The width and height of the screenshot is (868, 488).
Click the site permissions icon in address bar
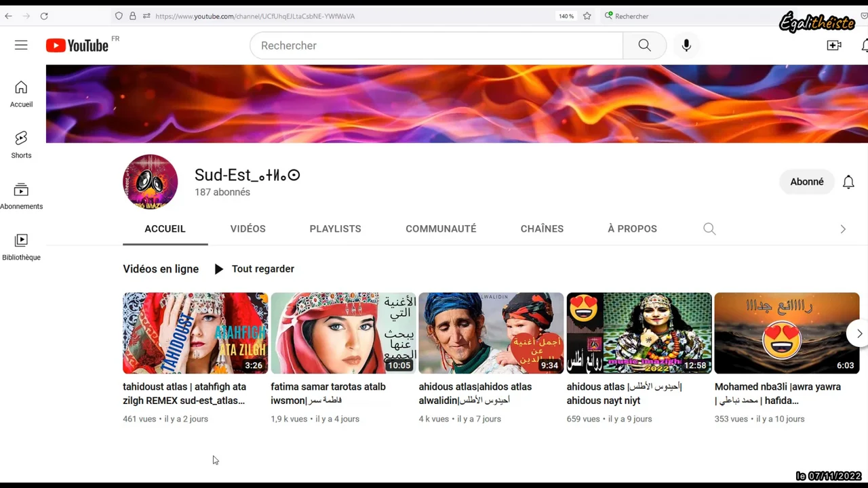[x=146, y=16]
